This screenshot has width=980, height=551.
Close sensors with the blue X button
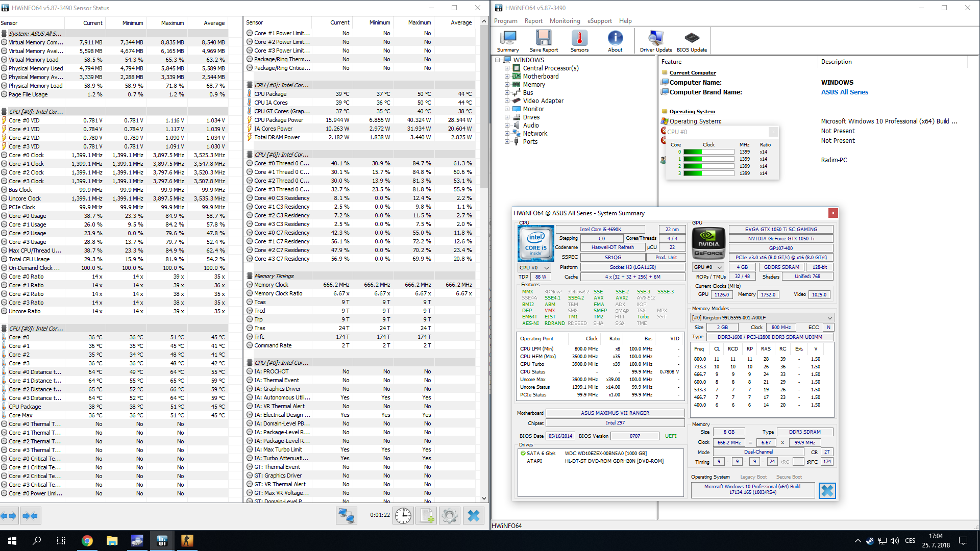click(473, 516)
